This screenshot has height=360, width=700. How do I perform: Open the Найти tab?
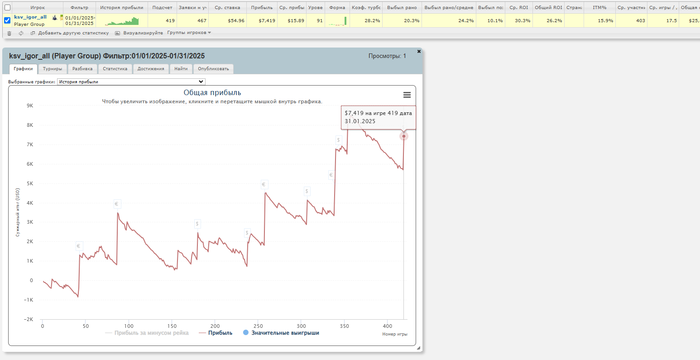pyautogui.click(x=181, y=69)
